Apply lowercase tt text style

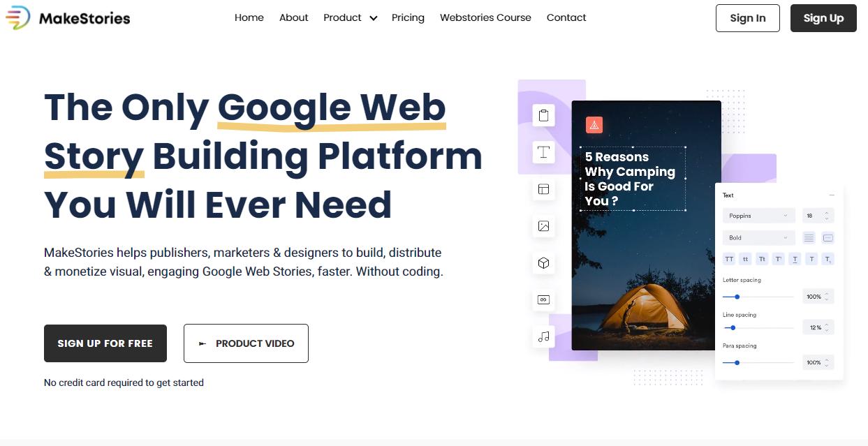pos(746,259)
